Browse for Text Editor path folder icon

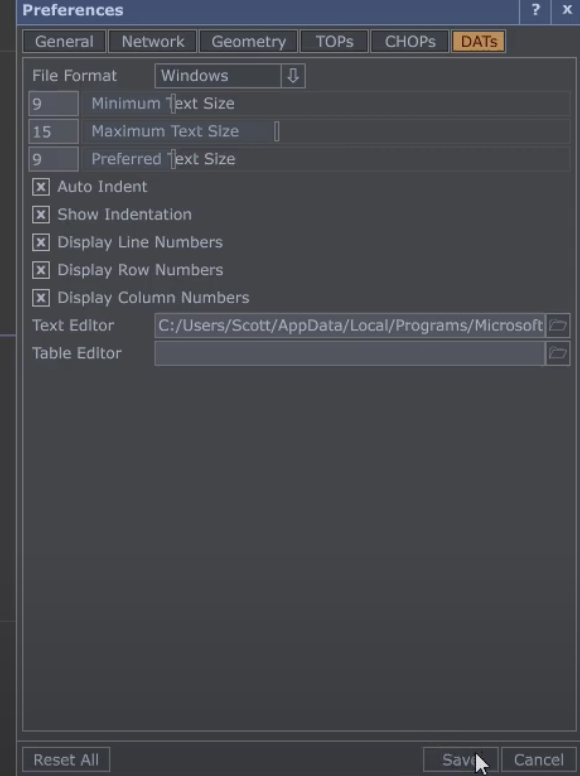click(558, 326)
